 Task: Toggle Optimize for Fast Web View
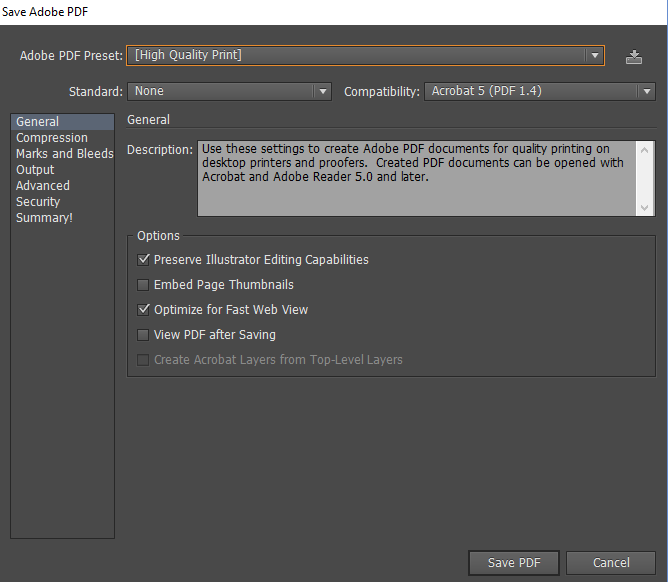pyautogui.click(x=143, y=309)
